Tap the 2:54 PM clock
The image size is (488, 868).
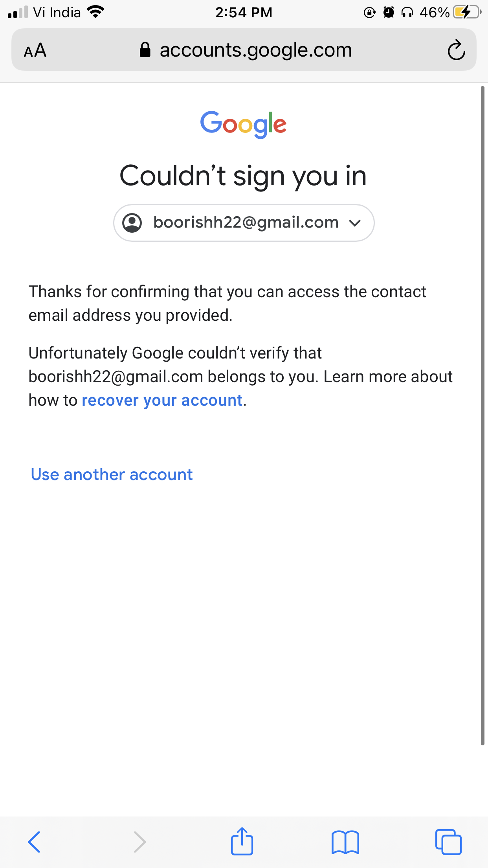244,12
